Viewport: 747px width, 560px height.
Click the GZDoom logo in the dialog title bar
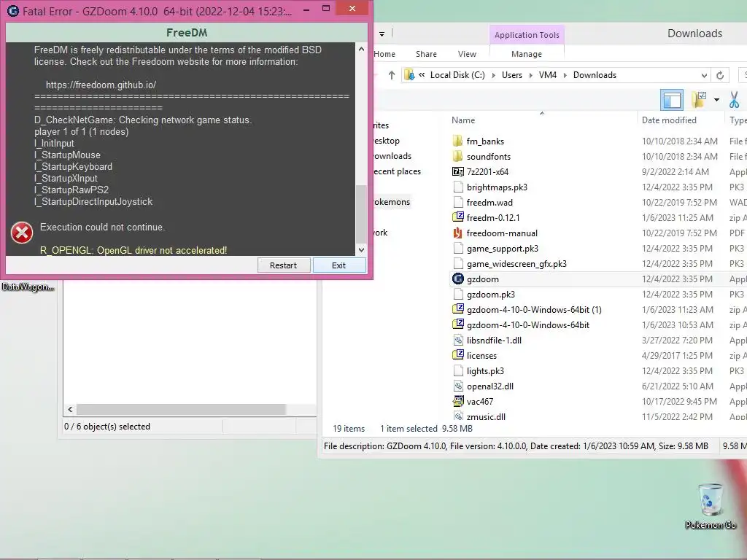pos(13,10)
